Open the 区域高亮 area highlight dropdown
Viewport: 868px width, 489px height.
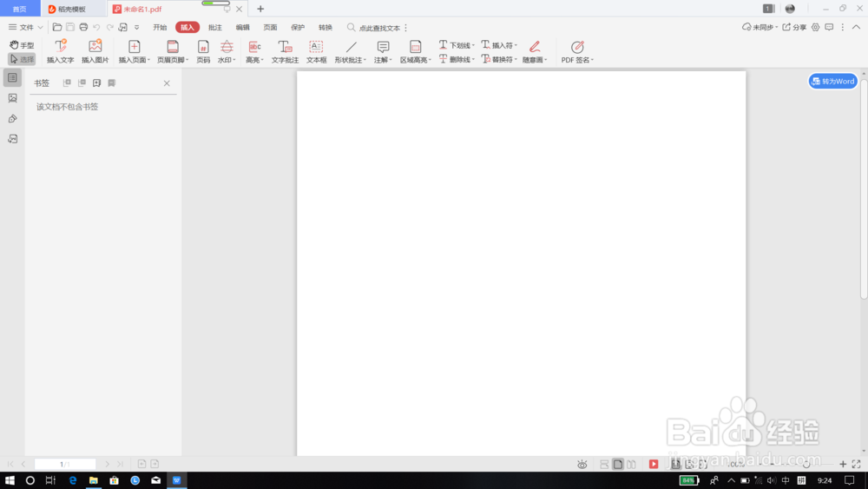[x=416, y=51]
